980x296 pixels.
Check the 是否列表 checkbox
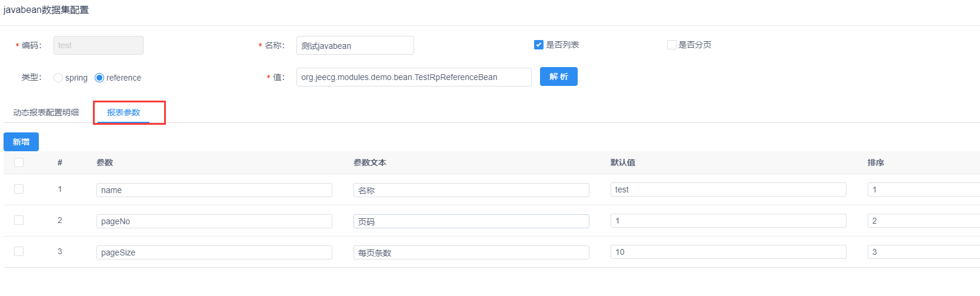tap(538, 45)
